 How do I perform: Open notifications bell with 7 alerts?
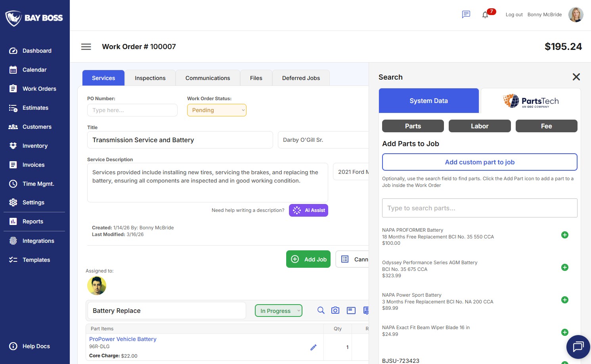pyautogui.click(x=485, y=15)
